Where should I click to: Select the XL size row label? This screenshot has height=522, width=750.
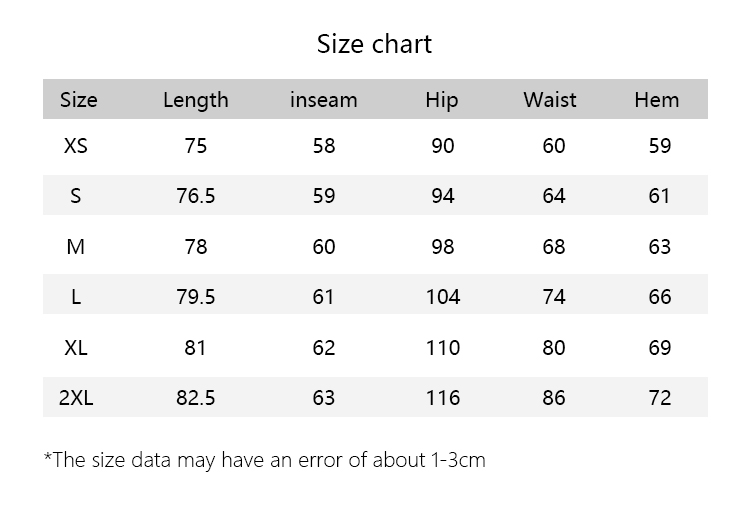click(76, 348)
